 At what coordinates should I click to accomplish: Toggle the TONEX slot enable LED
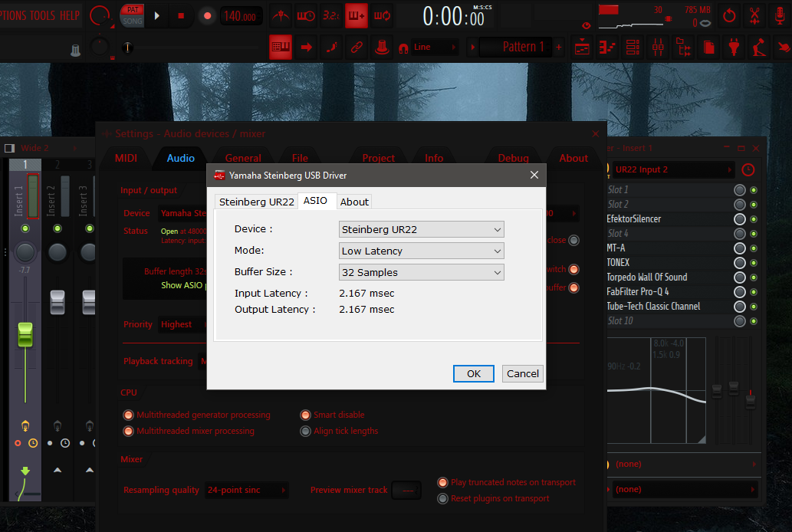[754, 263]
